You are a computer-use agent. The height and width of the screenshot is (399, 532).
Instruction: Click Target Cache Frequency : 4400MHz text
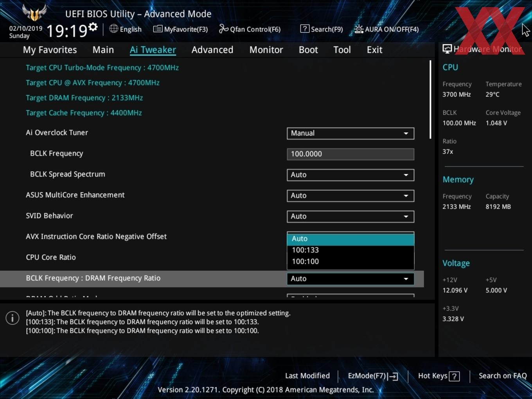coord(84,113)
